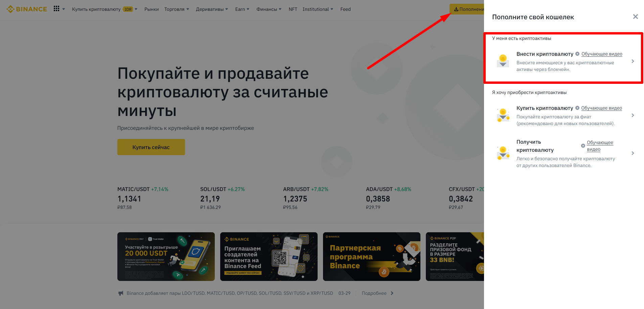Click the receive crypto coin icon
This screenshot has height=309, width=644.
[503, 153]
